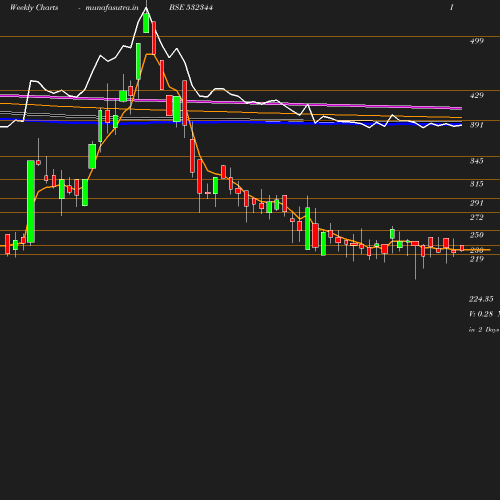The image size is (500, 500).
Task: Click the tall green candle near 345
Action: [x=31, y=201]
